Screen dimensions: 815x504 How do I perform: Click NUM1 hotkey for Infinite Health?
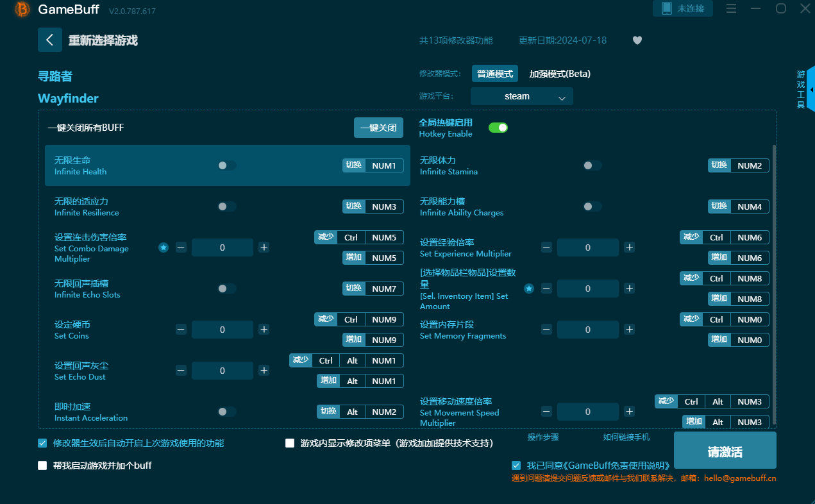(x=384, y=165)
